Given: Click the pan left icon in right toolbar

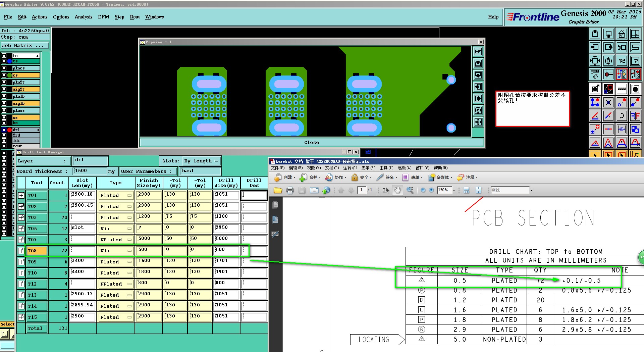Looking at the screenshot, I should [x=595, y=47].
